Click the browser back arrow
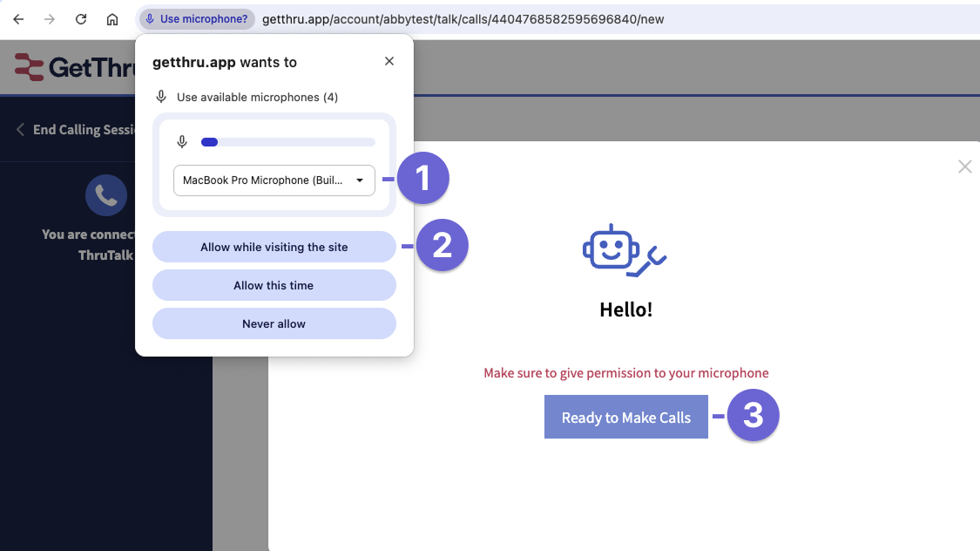Viewport: 980px width, 551px height. click(18, 18)
